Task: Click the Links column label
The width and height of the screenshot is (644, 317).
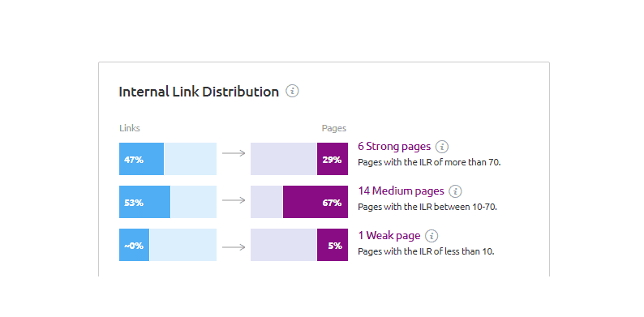Action: (130, 128)
